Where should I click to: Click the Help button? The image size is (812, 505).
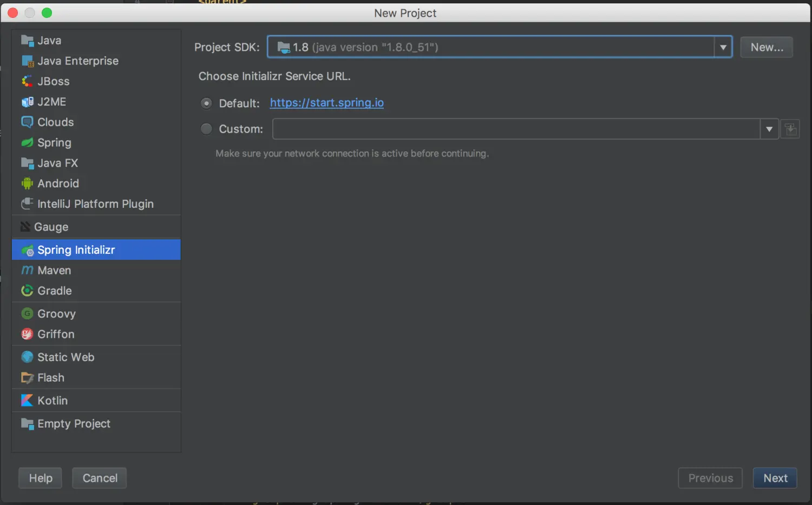click(x=41, y=478)
